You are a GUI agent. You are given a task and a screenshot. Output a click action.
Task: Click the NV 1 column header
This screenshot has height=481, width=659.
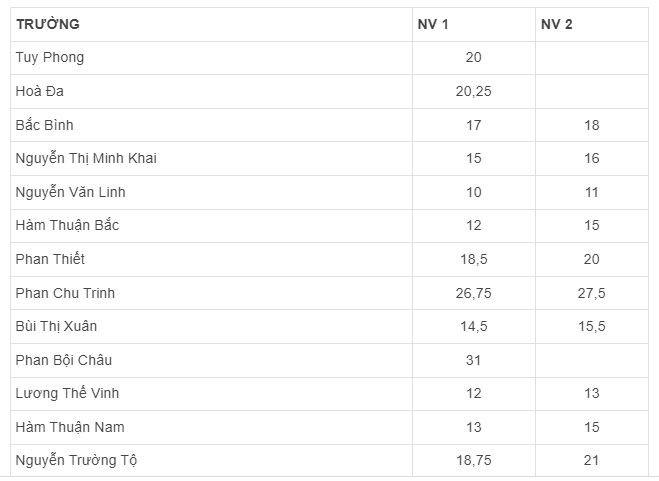point(432,24)
